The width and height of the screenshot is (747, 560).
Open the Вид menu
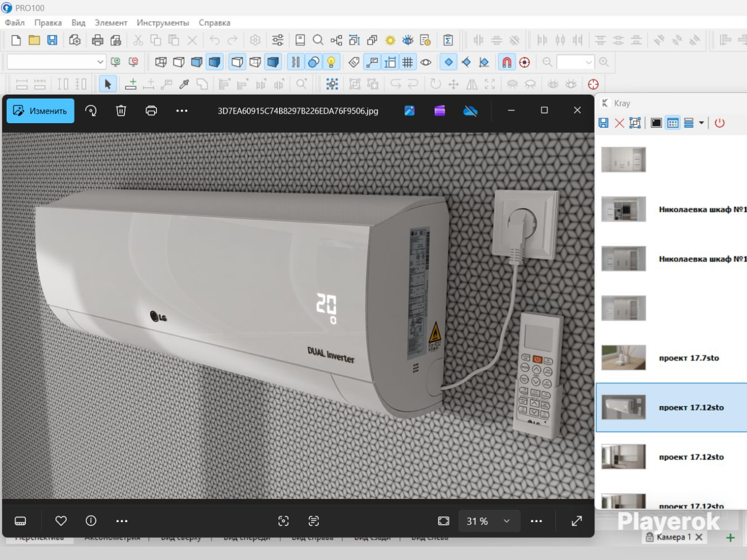(78, 23)
